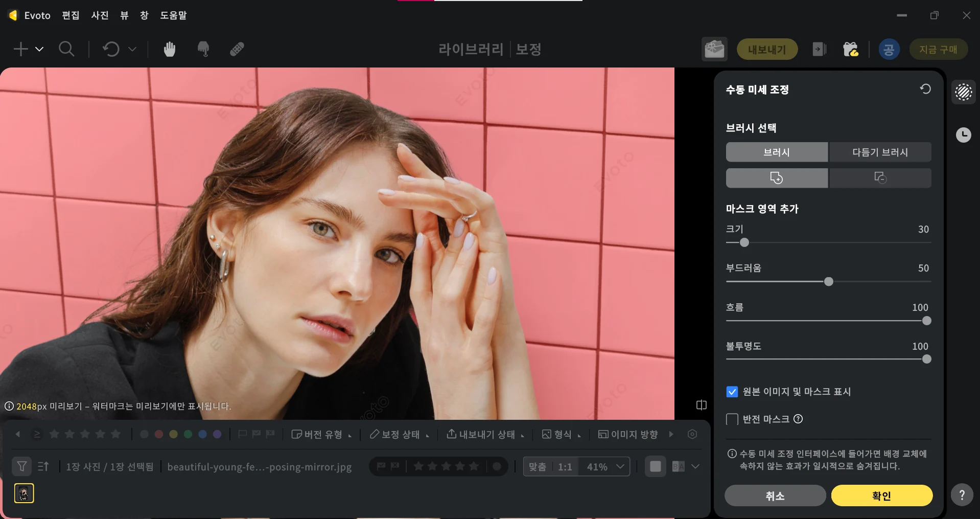Switch to the 보정 tab
The width and height of the screenshot is (980, 519).
528,49
